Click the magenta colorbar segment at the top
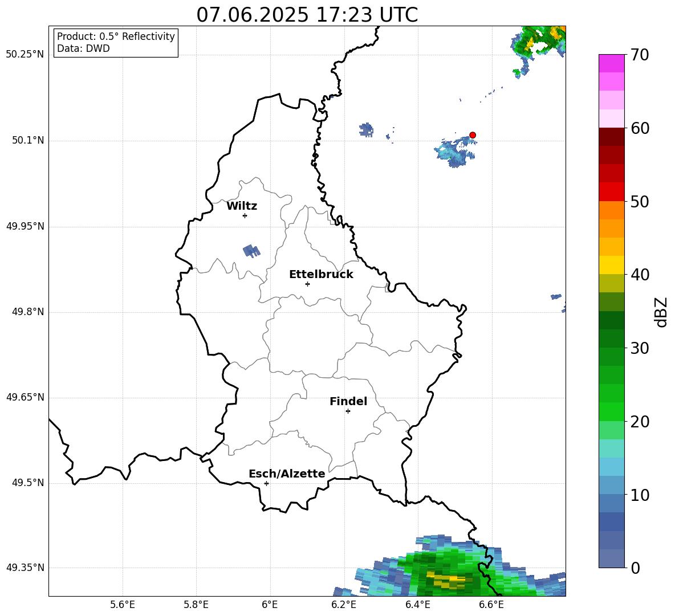Viewport: 675px width, 616px height. click(612, 63)
